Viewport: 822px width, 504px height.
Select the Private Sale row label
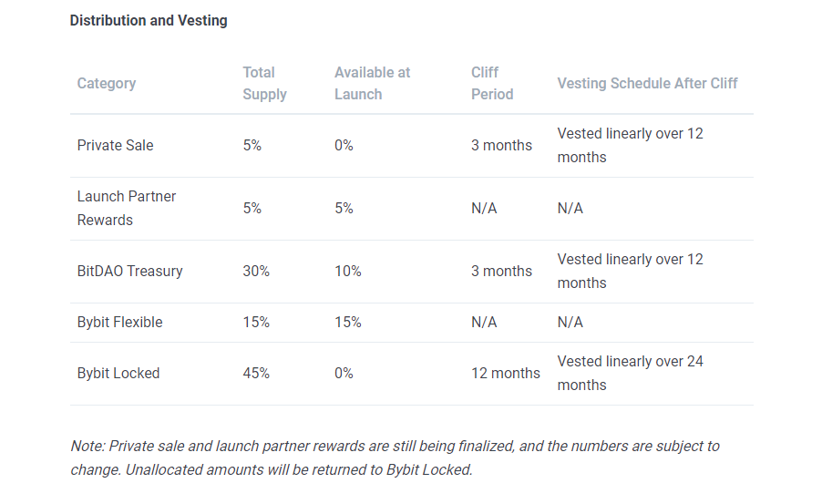115,145
